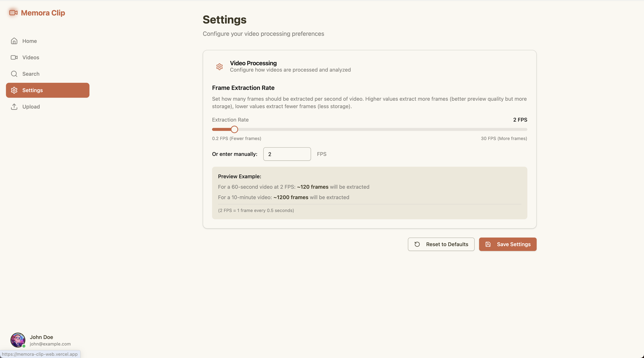Screen dimensions: 644x358
Task: Click the Settings gear icon in sidebar
Action: tap(14, 90)
